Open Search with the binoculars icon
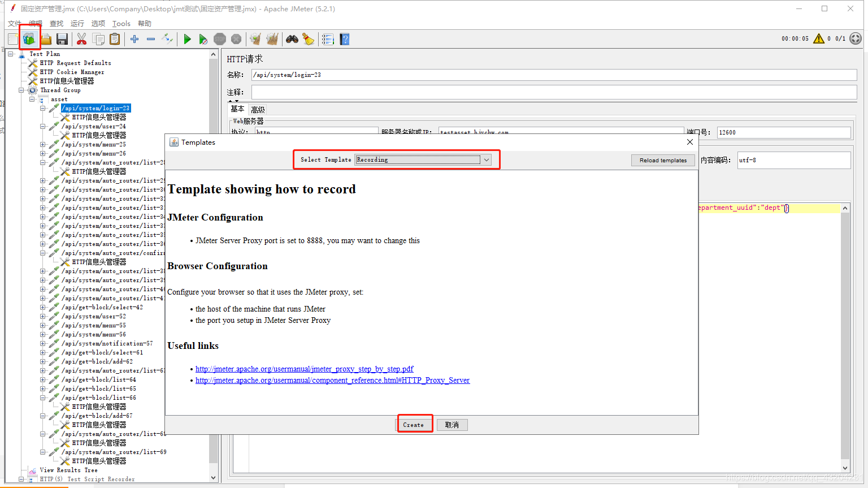Screen dimensions: 868x488 (292, 39)
